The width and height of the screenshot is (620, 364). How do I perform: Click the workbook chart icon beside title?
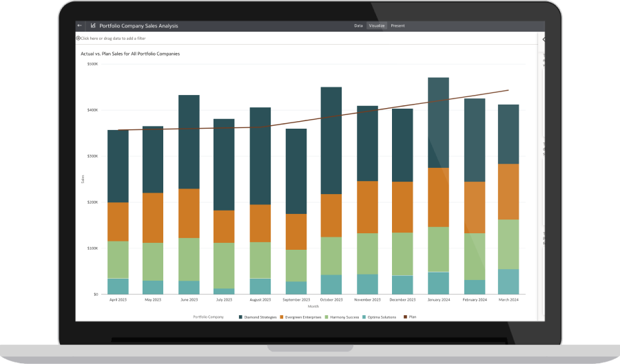[93, 25]
